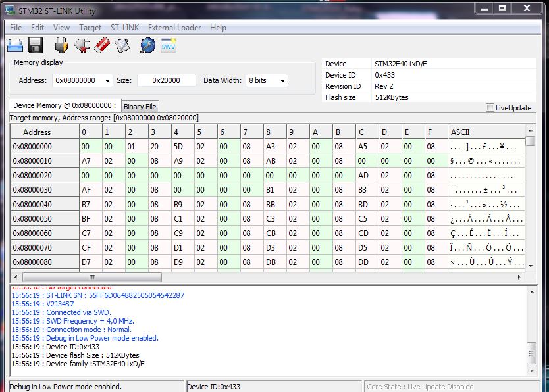Click memory table vertical scrollbar up arrow
Screen dimensions: 549x392
tap(531, 130)
